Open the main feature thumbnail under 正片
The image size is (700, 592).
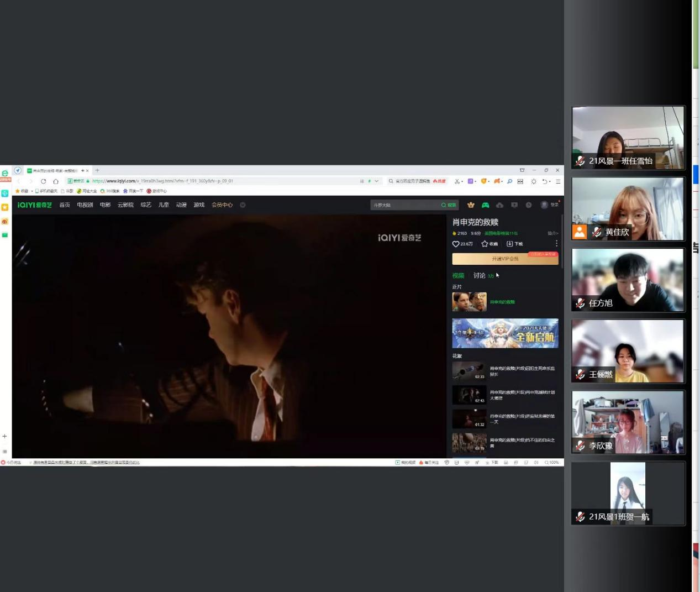tap(470, 302)
